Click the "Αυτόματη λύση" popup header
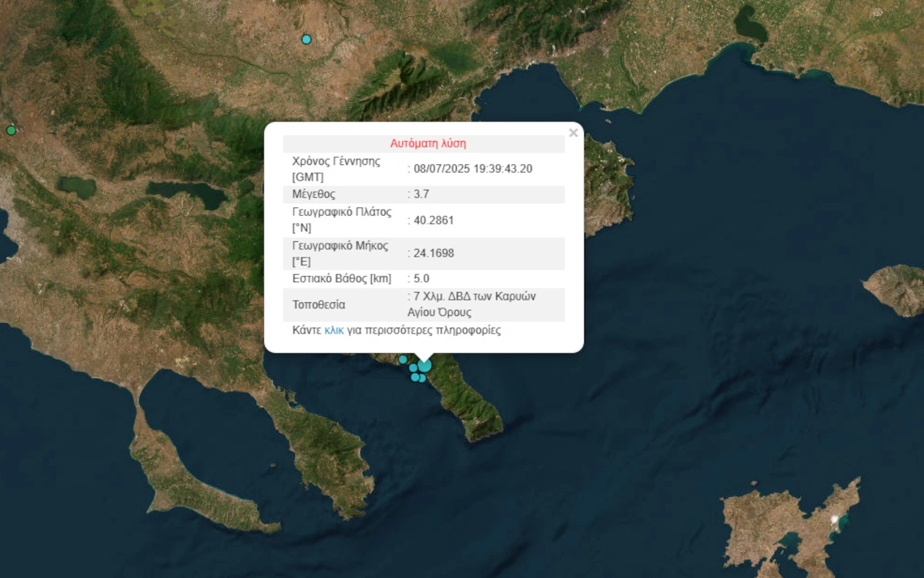Image resolution: width=924 pixels, height=578 pixels. pos(427,143)
